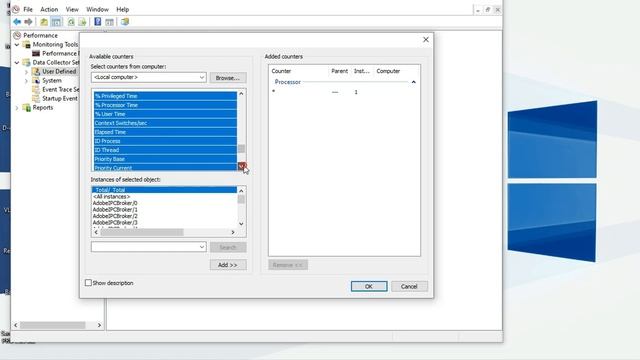The width and height of the screenshot is (640, 360).
Task: Click the console tree scroll-left arrow
Action: point(16,325)
